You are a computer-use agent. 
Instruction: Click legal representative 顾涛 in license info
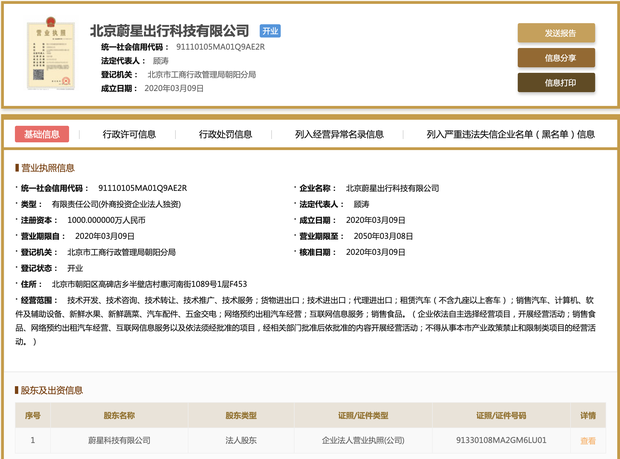pos(361,204)
